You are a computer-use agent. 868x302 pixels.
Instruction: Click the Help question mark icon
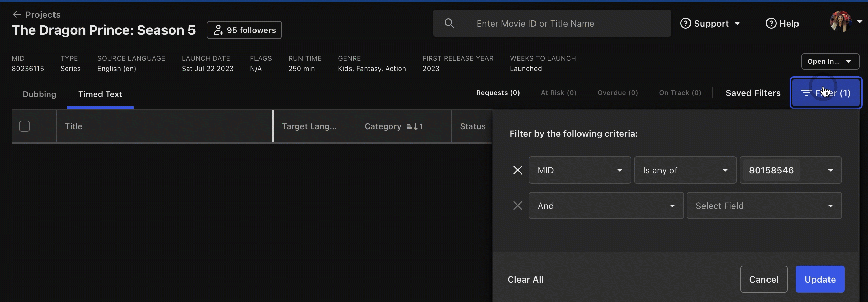click(771, 23)
